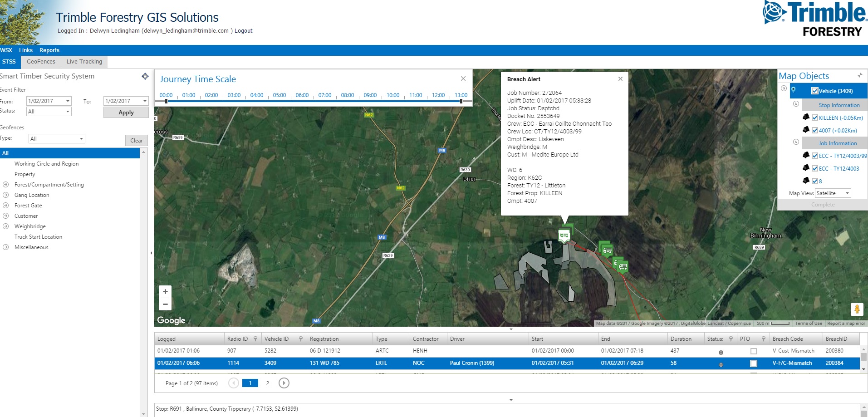Uncheck ECC - TY12/4003 map object
This screenshot has height=417, width=868.
coord(815,168)
